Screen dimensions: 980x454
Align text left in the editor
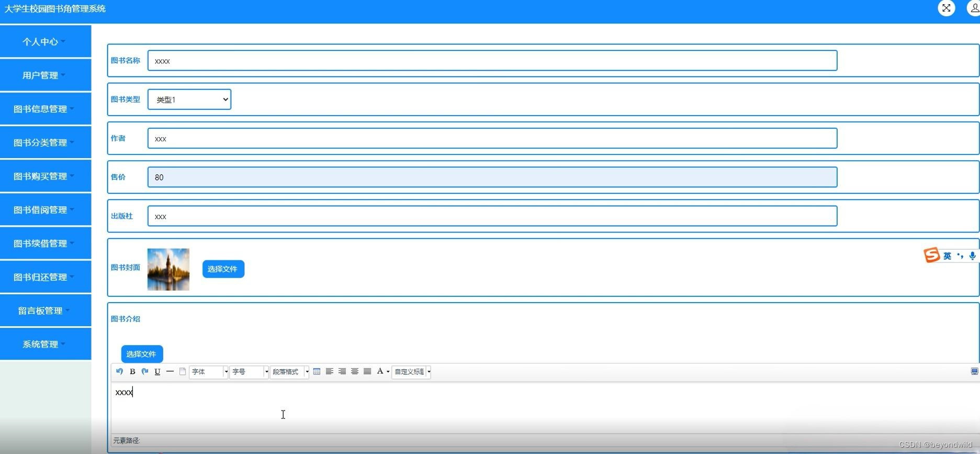330,371
